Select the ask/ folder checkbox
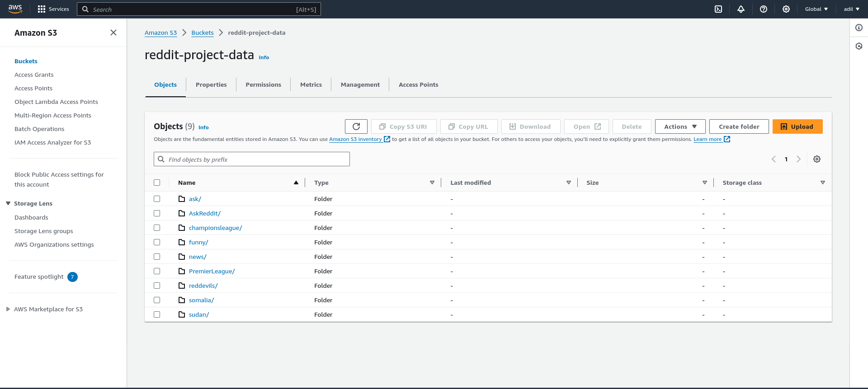Screen dimensions: 868x389 pyautogui.click(x=157, y=199)
